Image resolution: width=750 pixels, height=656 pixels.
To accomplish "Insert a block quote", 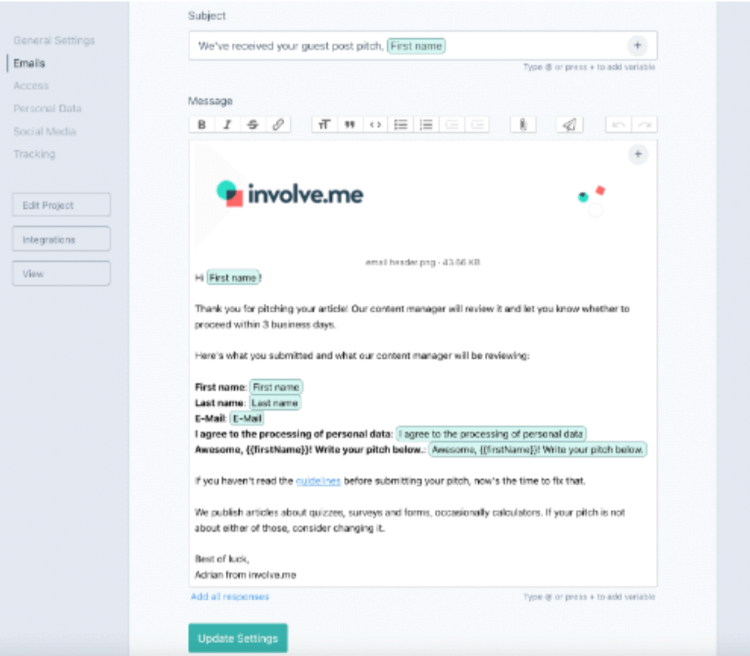I will click(x=350, y=125).
